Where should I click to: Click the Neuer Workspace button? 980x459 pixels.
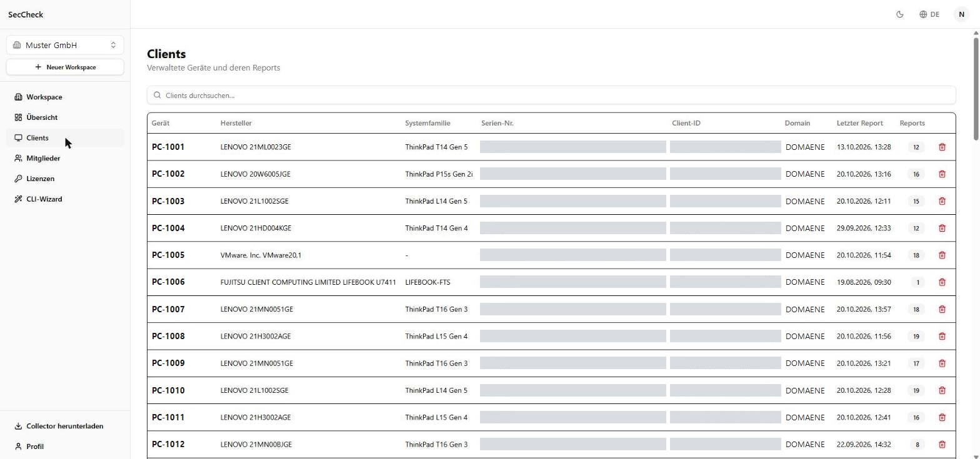click(65, 67)
